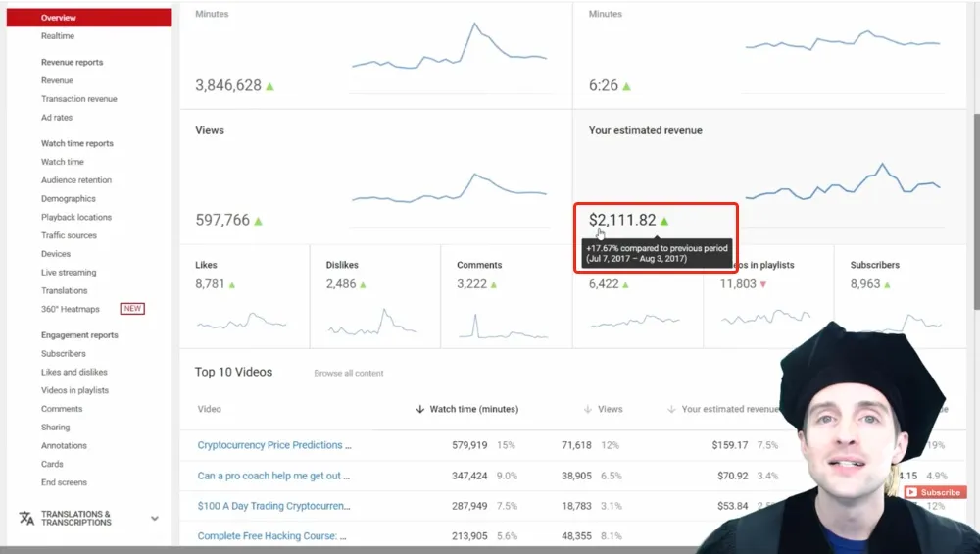Open Likes and dislikes report

[74, 372]
